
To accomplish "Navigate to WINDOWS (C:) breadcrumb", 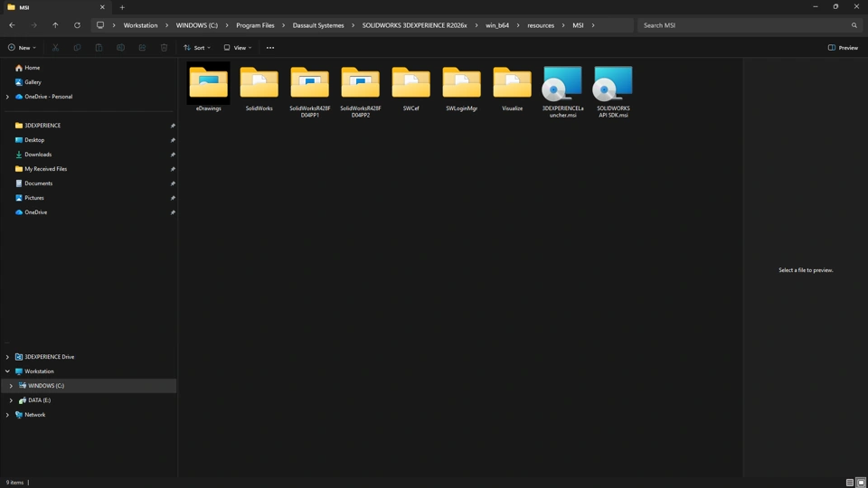I will click(x=196, y=25).
